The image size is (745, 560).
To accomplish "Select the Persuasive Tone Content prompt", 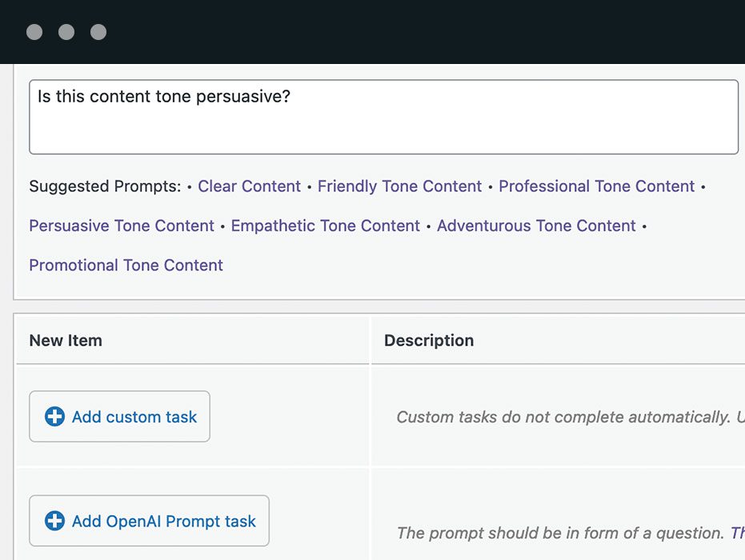I will (121, 226).
